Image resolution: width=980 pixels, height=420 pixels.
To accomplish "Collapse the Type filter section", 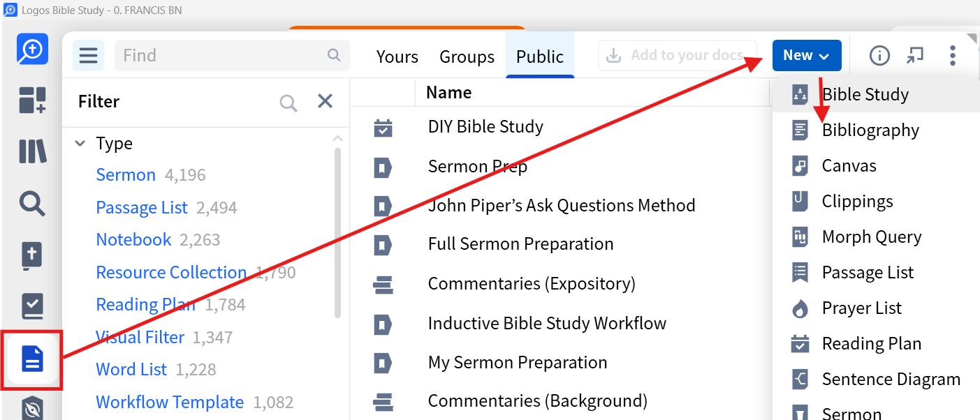I will pos(81,144).
